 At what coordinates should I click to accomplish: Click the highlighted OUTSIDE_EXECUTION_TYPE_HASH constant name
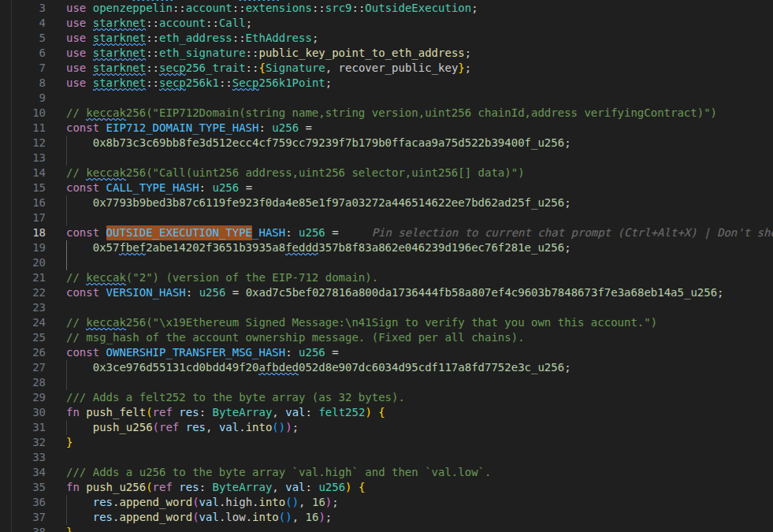pos(195,233)
